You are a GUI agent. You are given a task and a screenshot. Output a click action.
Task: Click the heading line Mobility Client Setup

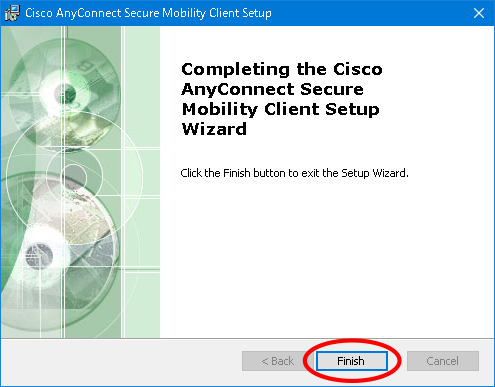[x=281, y=109]
